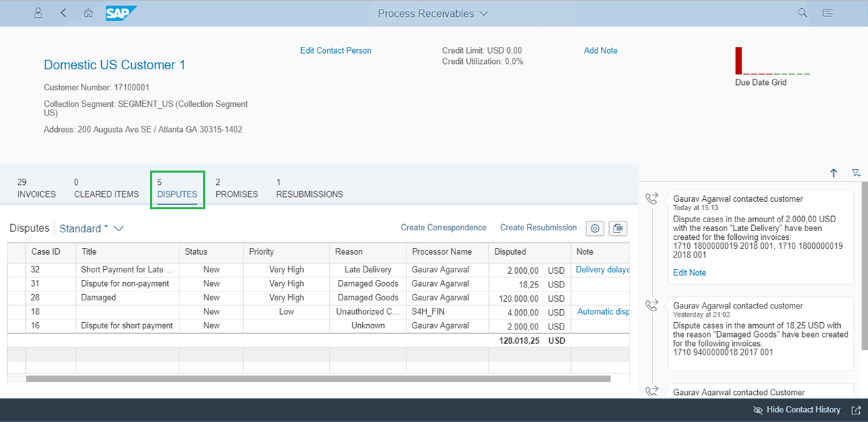Viewport: 868px width, 422px height.
Task: Open the user profile icon top left
Action: [x=37, y=12]
